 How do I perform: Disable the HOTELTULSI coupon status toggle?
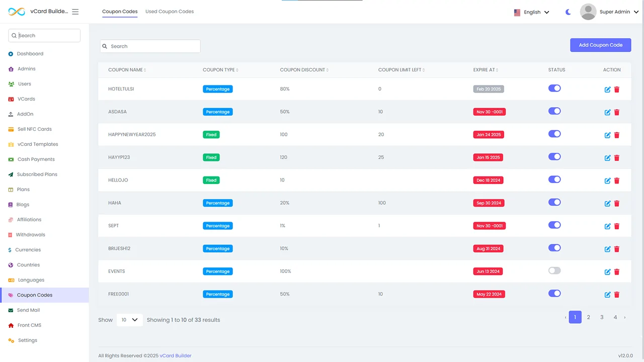coord(554,88)
